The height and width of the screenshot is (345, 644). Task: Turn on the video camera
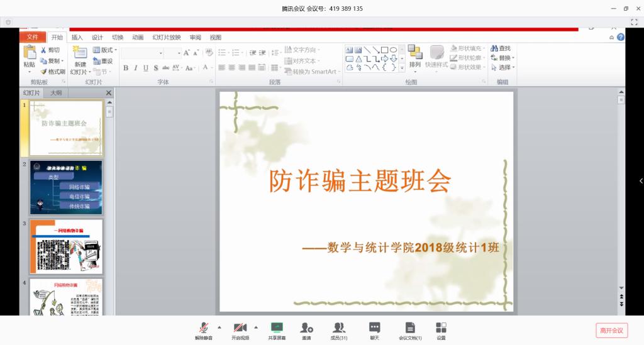(x=240, y=328)
